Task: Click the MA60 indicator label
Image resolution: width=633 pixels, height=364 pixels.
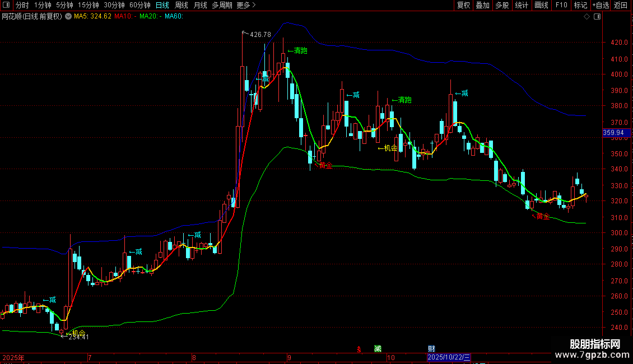Action: click(x=174, y=17)
